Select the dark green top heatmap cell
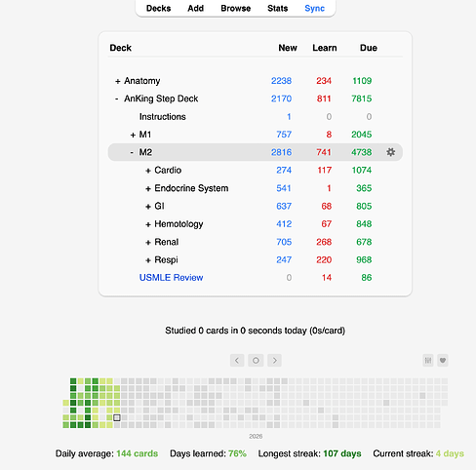 pyautogui.click(x=73, y=381)
